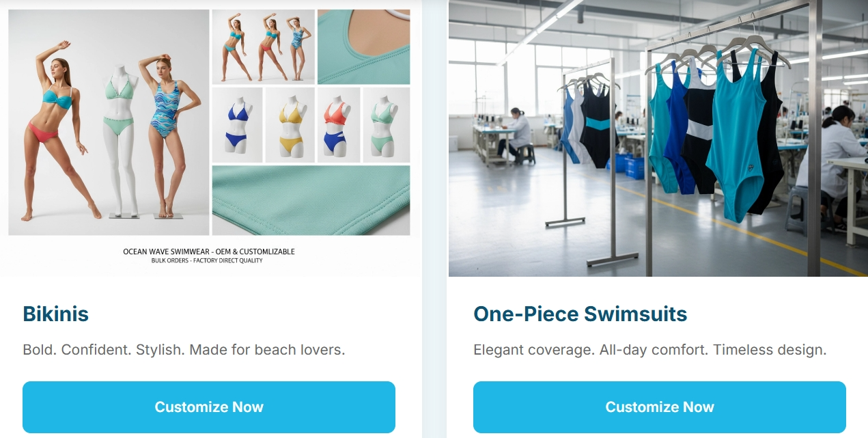Select the mint green bikini mannequin thumbnail
The height and width of the screenshot is (438, 868).
(x=387, y=125)
